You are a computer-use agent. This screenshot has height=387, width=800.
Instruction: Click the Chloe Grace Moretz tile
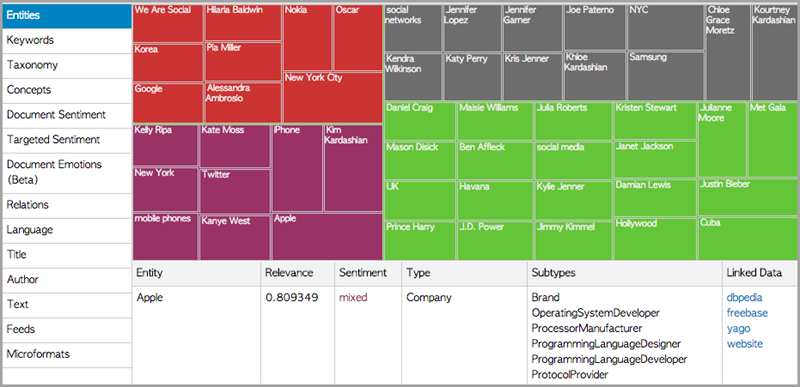[728, 53]
